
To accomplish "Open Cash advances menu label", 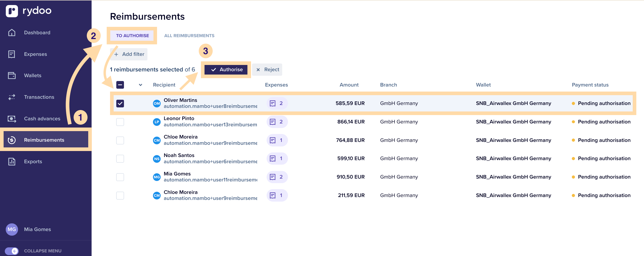I will 42,118.
